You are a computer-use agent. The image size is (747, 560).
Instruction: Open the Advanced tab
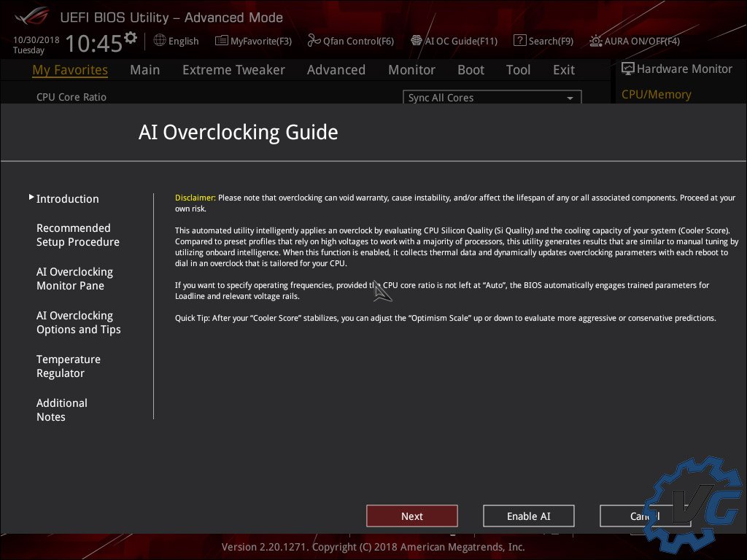click(x=336, y=70)
